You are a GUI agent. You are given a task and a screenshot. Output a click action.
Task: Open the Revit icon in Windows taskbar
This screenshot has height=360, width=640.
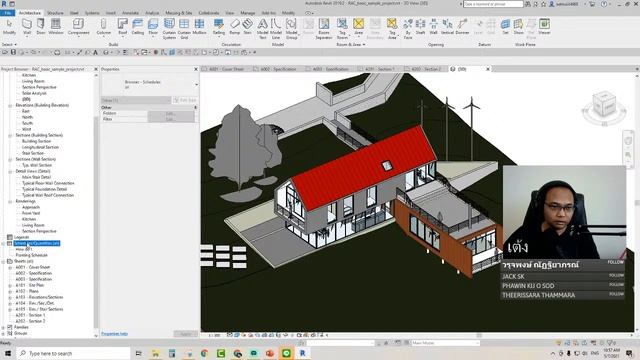302,353
